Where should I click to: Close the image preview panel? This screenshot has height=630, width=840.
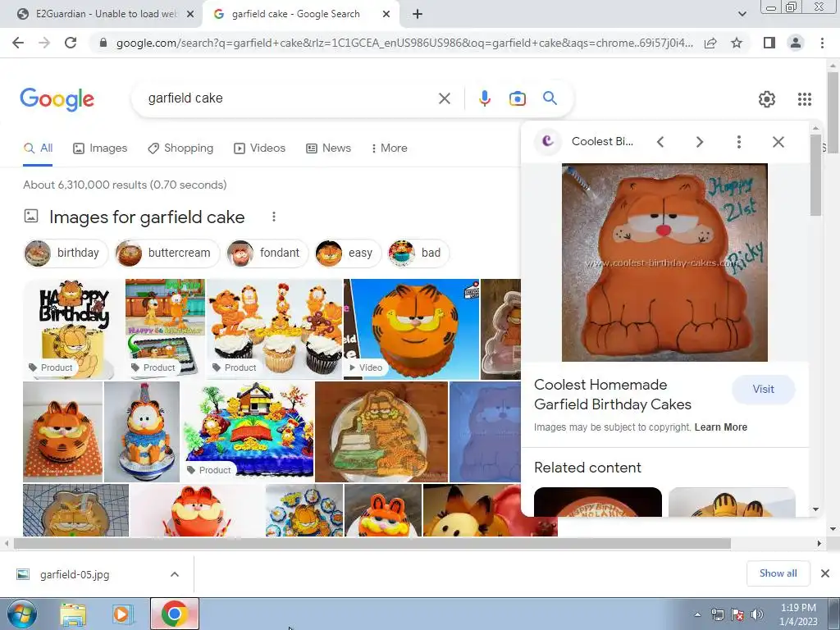(778, 141)
